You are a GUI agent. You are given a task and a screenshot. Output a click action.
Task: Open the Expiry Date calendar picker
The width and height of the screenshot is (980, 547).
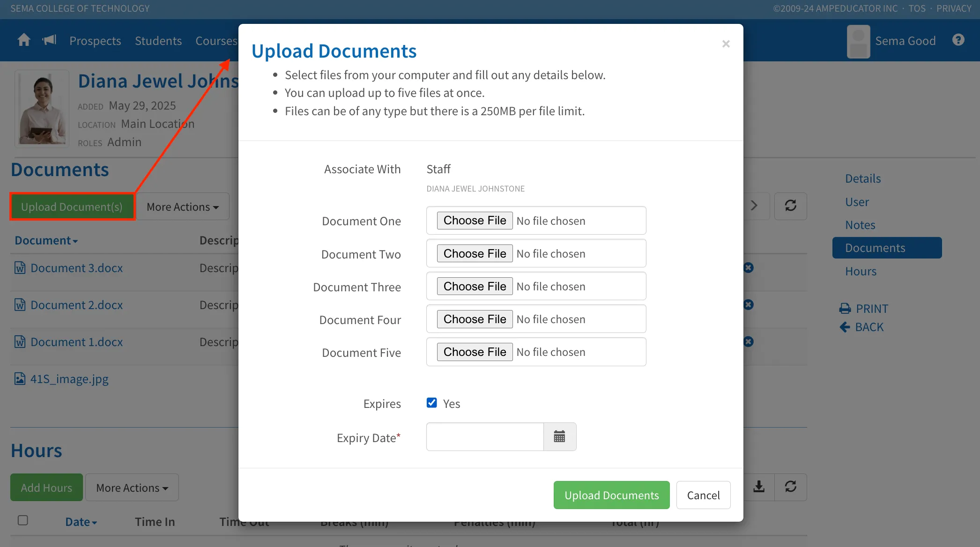(x=560, y=437)
